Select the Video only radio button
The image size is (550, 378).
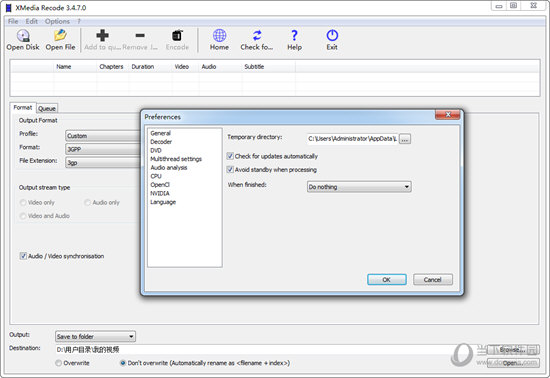[x=23, y=202]
